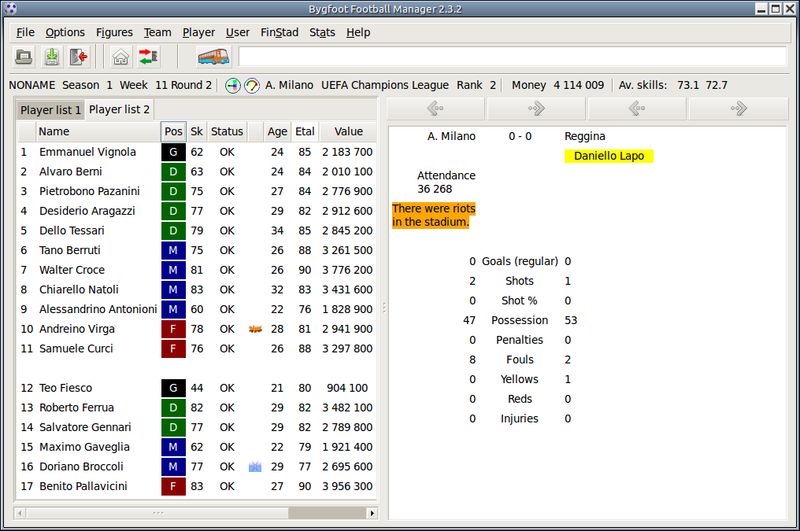
Task: Click the red-green rearrange team arrows icon
Action: (x=148, y=57)
